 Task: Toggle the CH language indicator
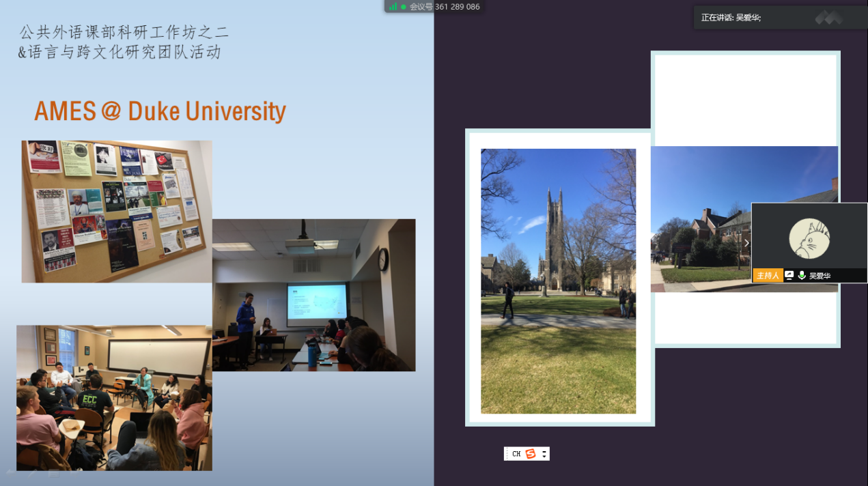point(516,454)
